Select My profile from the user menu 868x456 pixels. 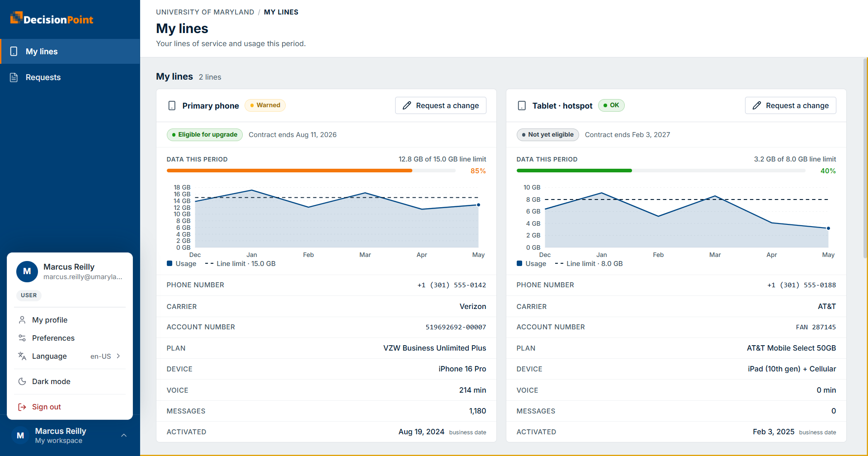click(70, 320)
